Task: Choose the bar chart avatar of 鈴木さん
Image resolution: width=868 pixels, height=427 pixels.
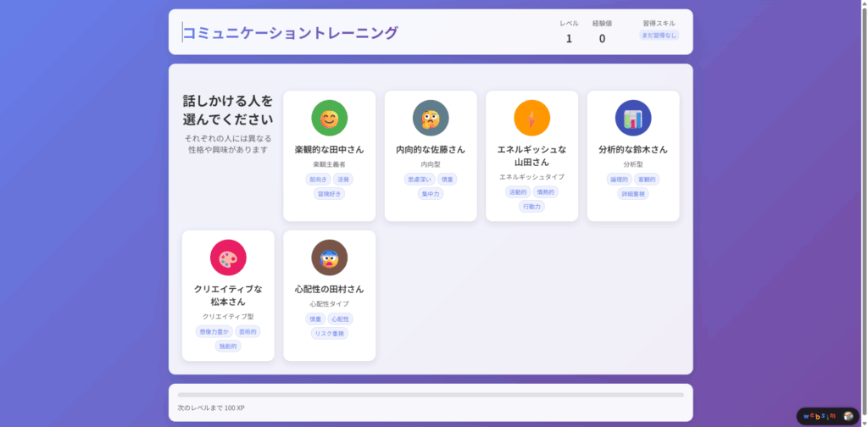Action: (633, 118)
